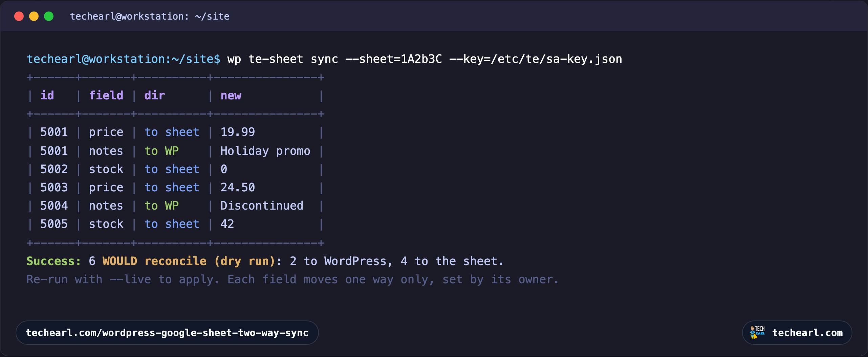Click the green maximize window button
This screenshot has width=868, height=357.
pyautogui.click(x=49, y=16)
